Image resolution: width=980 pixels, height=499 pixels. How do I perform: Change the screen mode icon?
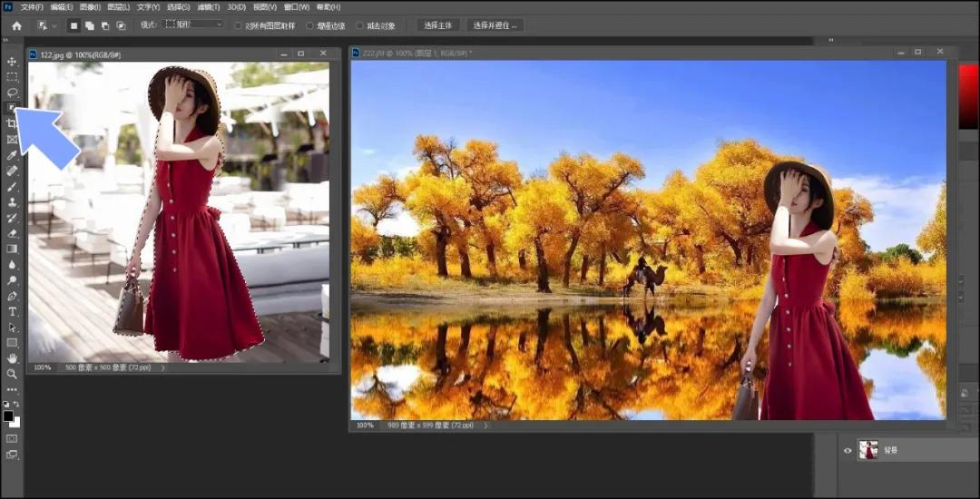(12, 454)
